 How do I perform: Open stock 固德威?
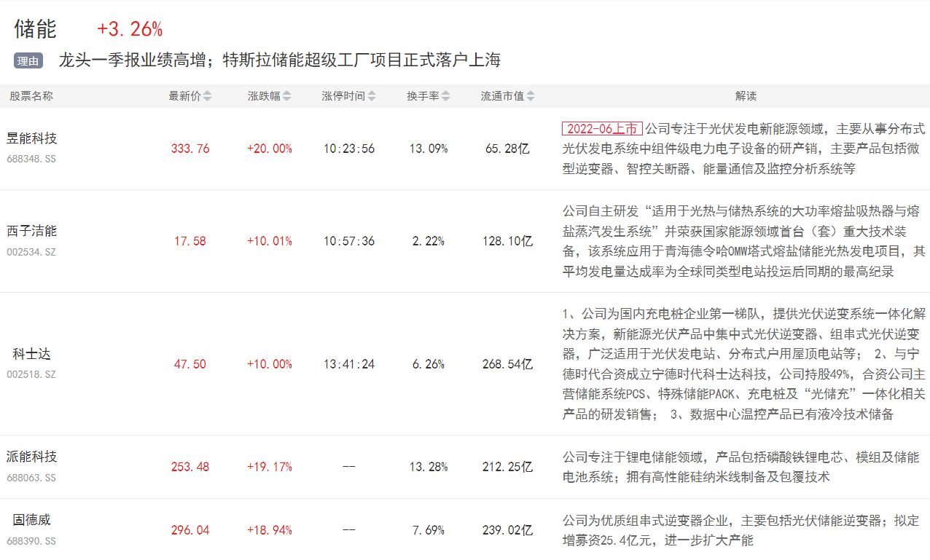32,520
